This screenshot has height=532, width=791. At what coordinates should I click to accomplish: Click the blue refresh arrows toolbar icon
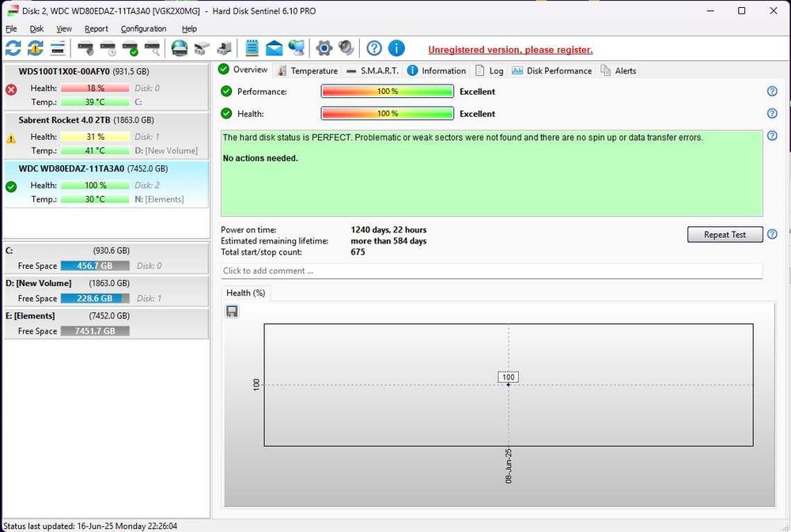coord(13,48)
